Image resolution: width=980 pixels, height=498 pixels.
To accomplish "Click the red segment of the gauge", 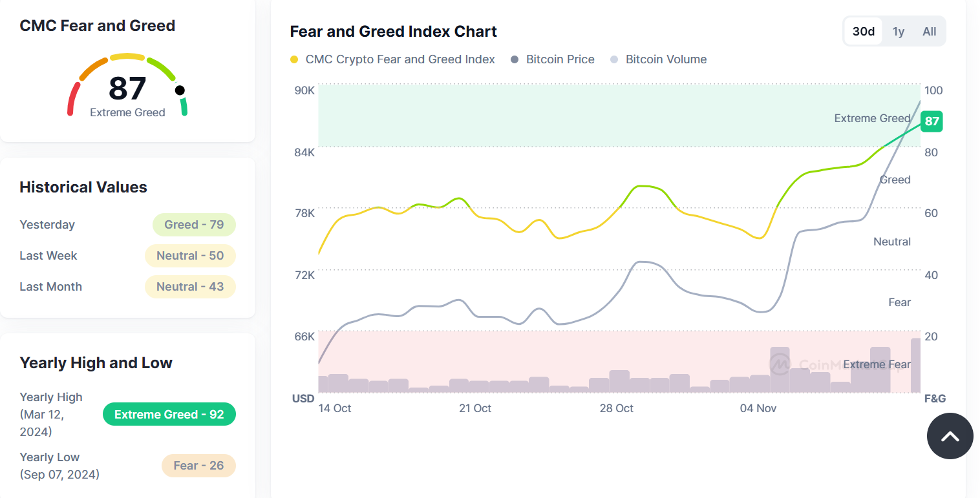I will pos(72,100).
